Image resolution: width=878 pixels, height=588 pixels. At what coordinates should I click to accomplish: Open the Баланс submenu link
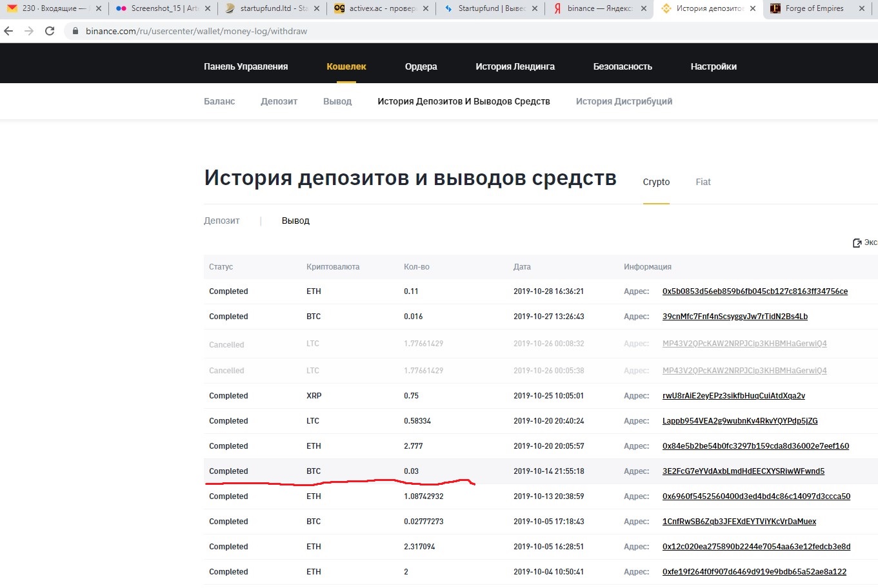pyautogui.click(x=219, y=101)
